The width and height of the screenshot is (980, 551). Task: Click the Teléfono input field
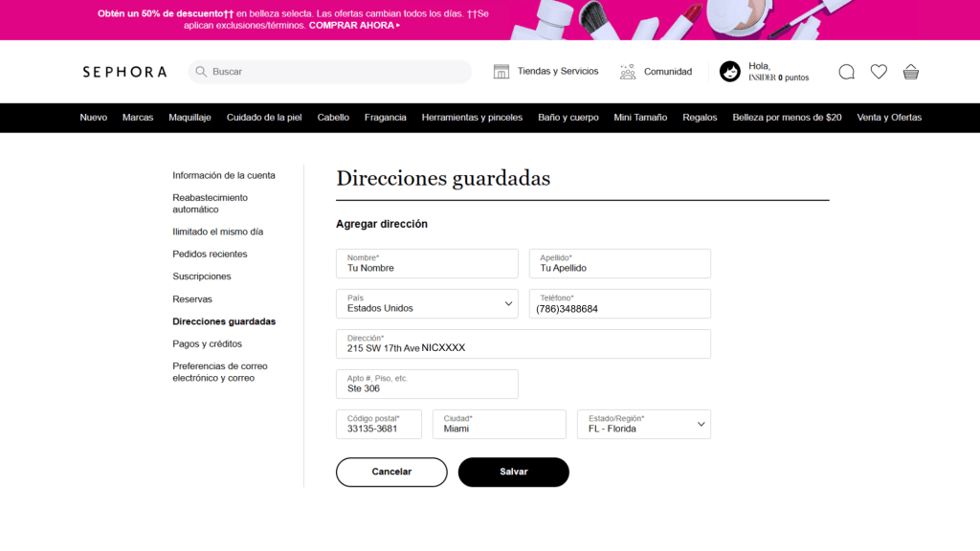point(619,303)
